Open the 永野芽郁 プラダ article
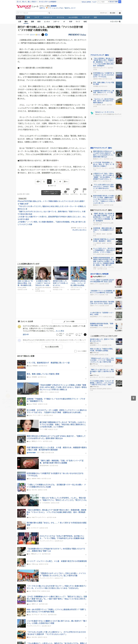The height and width of the screenshot is (644, 138). tap(56, 400)
